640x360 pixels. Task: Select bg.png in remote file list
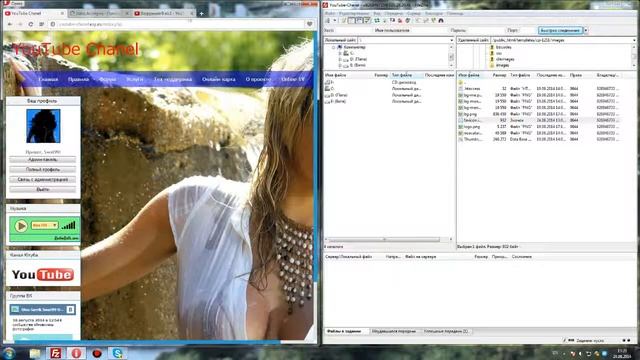470,114
